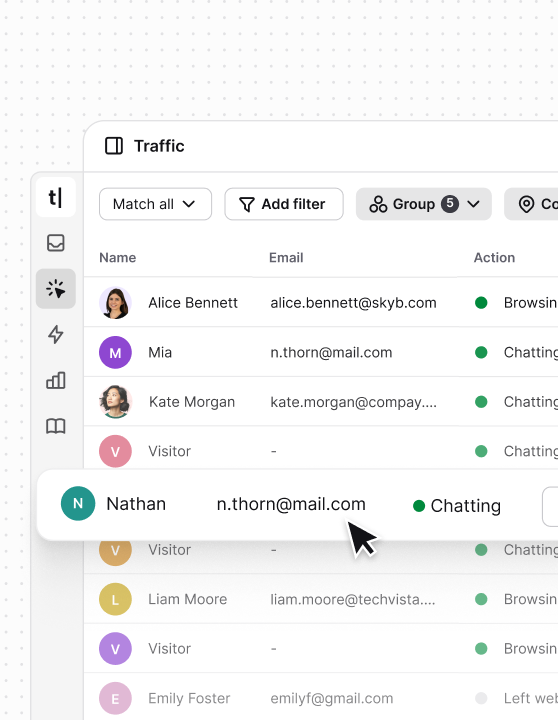Select the Traffic cursor-click sidebar icon
This screenshot has height=720, width=558.
(x=56, y=289)
